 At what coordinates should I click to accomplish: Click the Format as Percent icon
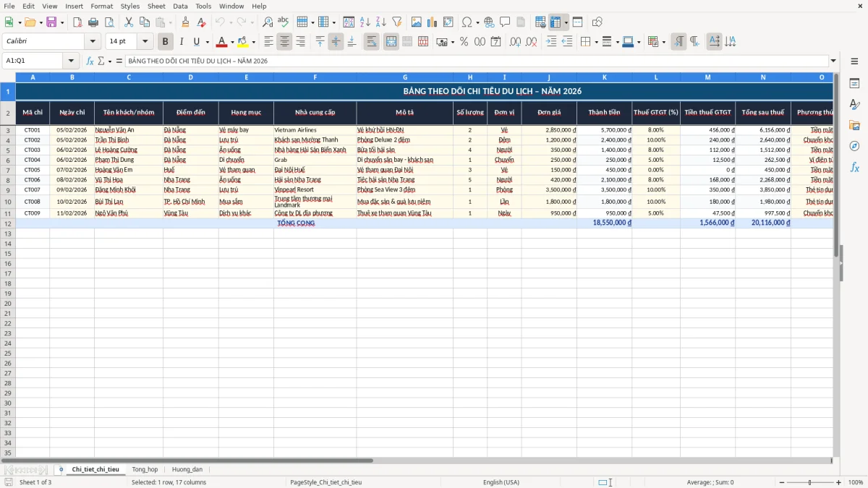click(x=464, y=42)
